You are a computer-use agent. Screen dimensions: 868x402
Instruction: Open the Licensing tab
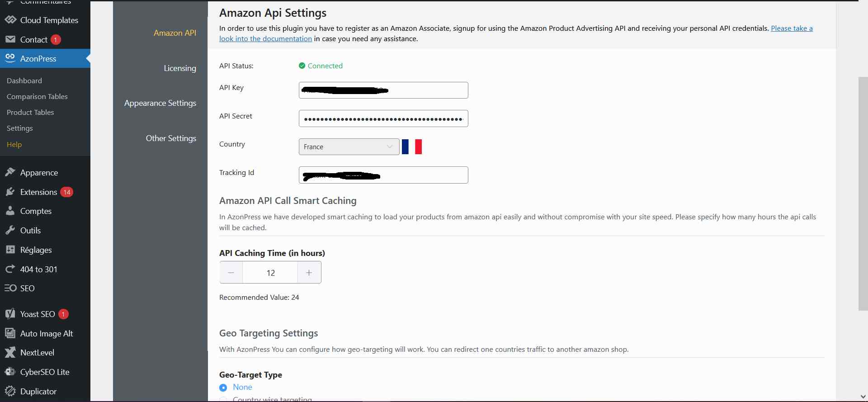pyautogui.click(x=180, y=68)
